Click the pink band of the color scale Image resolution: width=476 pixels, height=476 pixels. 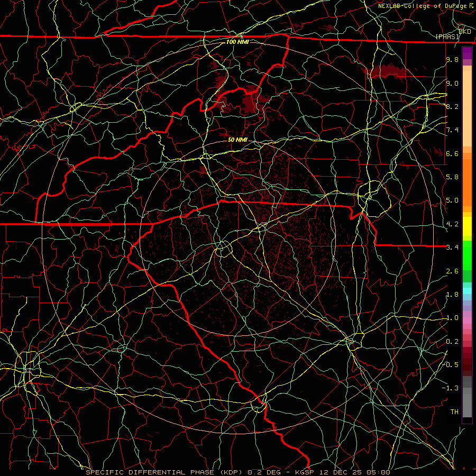pyautogui.click(x=467, y=321)
